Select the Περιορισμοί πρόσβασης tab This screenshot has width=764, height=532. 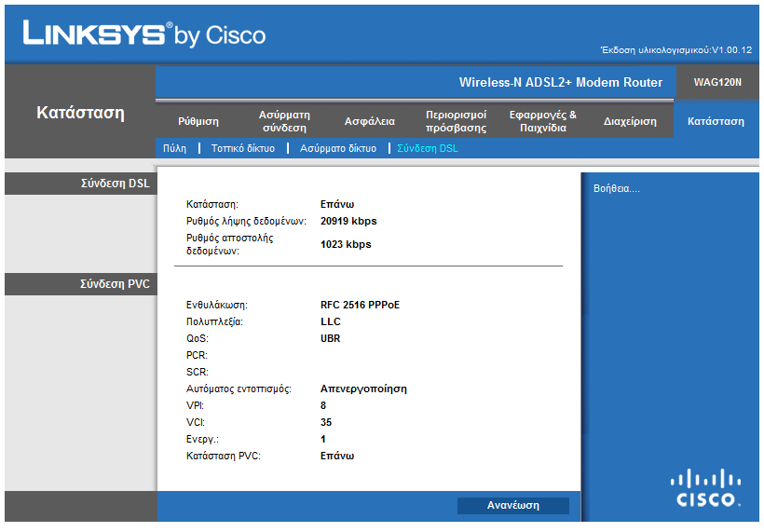456,121
